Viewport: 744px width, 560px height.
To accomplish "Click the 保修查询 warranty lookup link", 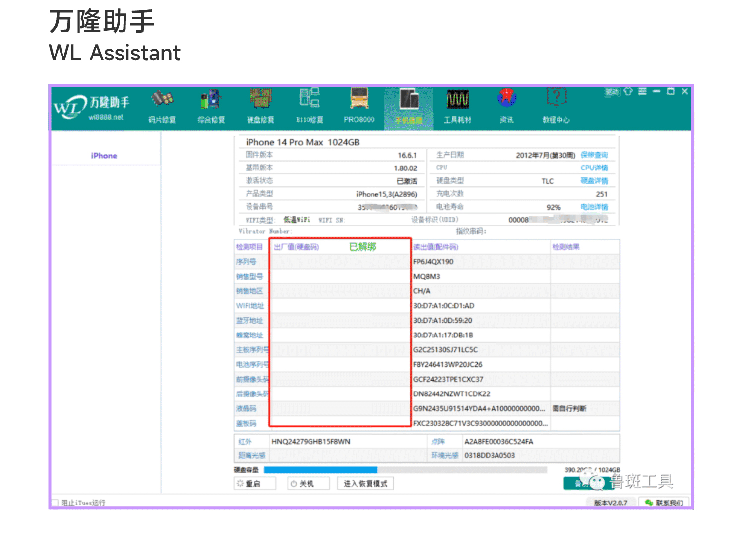I will coord(594,155).
